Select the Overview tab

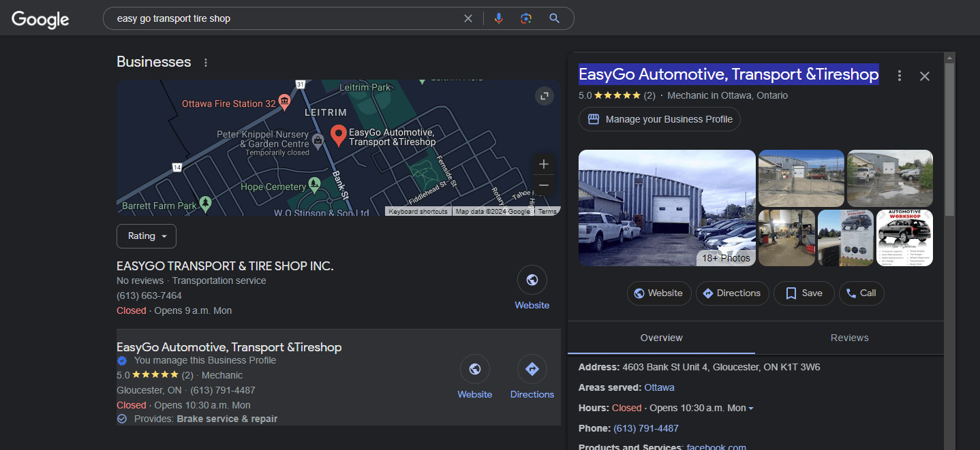[661, 337]
